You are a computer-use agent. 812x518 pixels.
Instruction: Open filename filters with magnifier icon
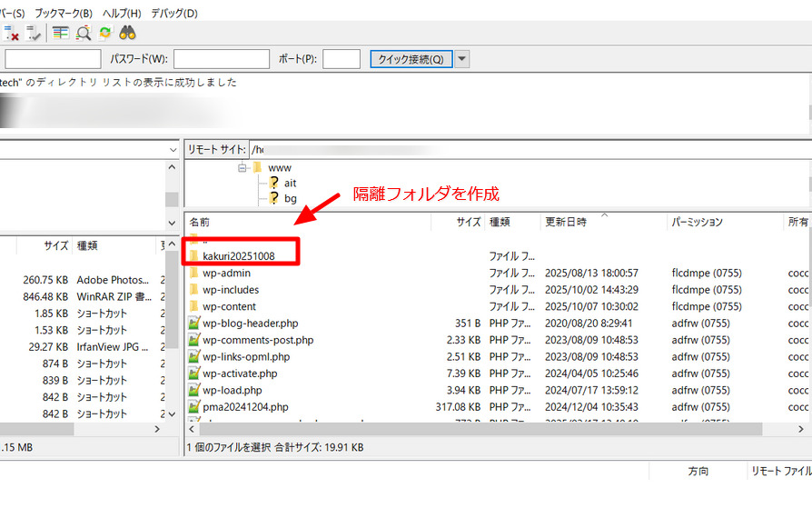tap(84, 33)
